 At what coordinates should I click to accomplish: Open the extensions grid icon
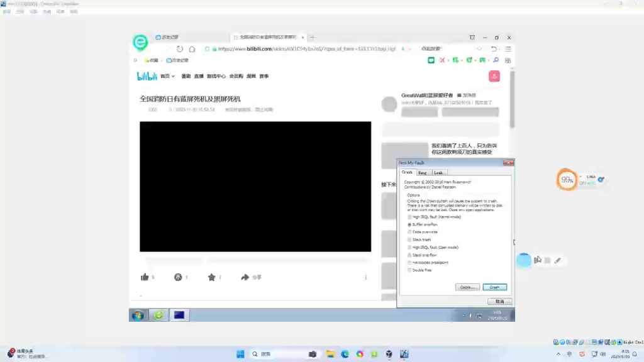(x=508, y=60)
